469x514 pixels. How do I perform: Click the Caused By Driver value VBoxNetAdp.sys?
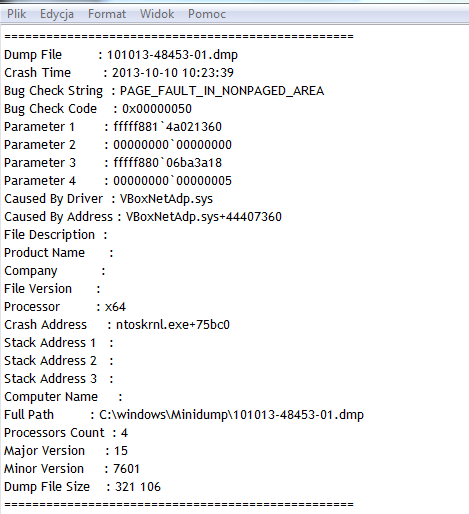[166, 199]
